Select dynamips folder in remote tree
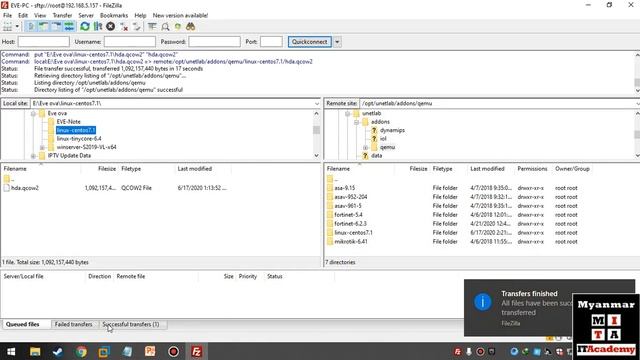 click(392, 130)
